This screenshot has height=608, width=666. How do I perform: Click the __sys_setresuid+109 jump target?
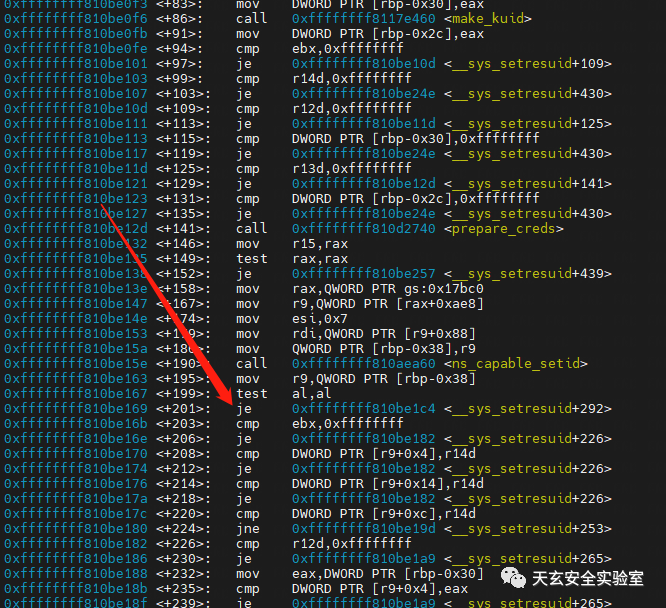[x=528, y=64]
